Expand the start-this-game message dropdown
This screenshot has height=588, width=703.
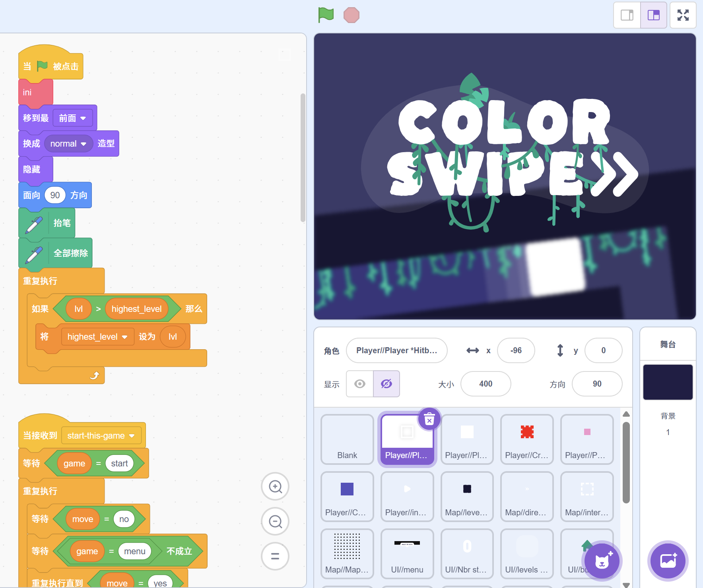pyautogui.click(x=132, y=436)
